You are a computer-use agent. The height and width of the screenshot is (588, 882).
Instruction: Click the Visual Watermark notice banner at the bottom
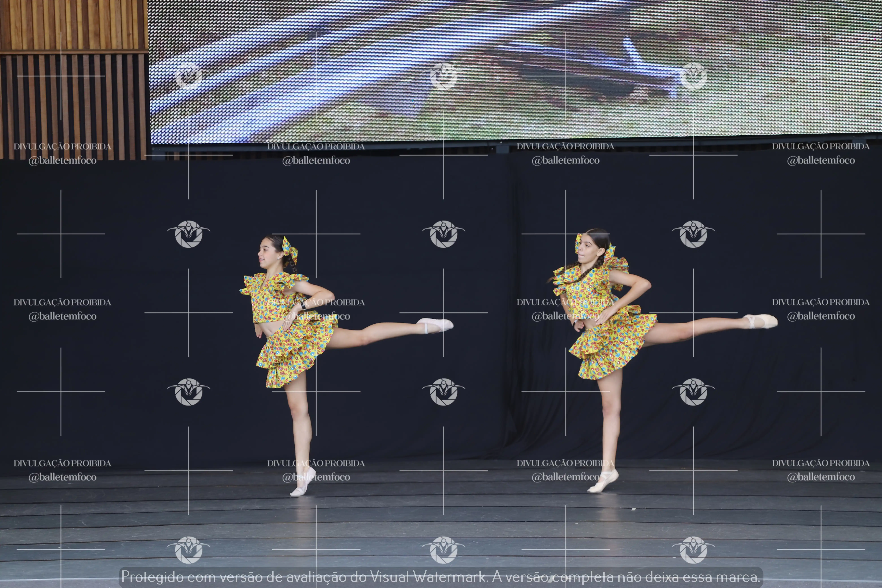point(441,577)
